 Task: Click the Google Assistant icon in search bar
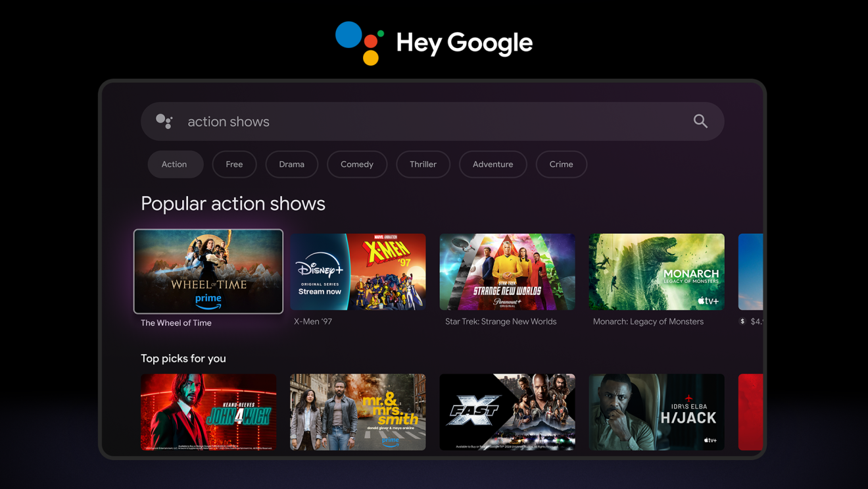164,121
